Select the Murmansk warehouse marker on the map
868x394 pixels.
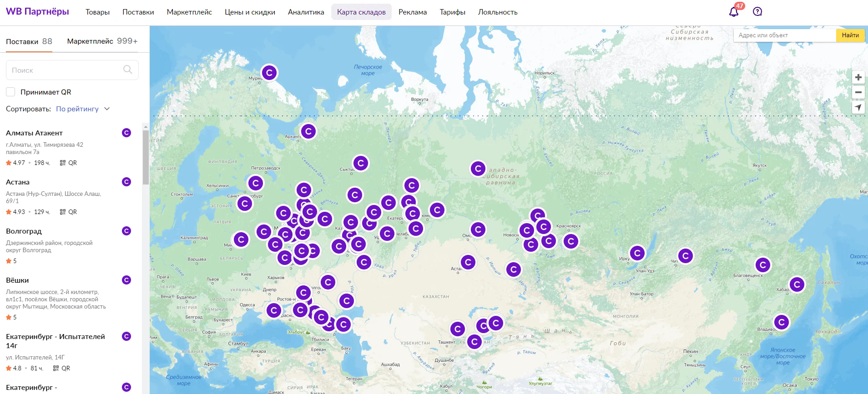pyautogui.click(x=269, y=73)
